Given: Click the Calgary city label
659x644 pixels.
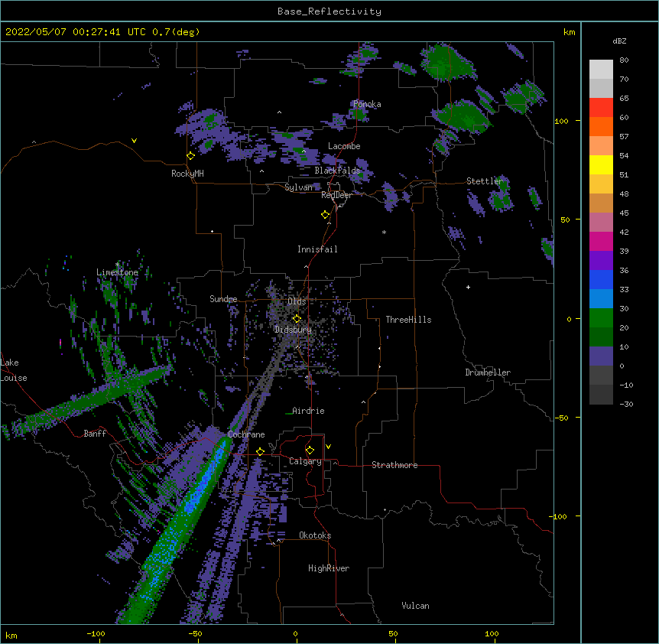Looking at the screenshot, I should click(x=305, y=461).
